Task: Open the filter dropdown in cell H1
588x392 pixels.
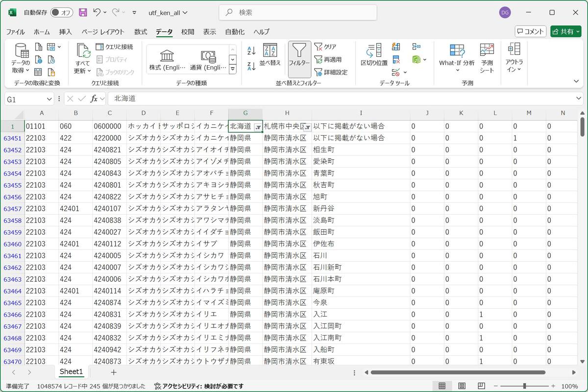Action: [x=307, y=127]
